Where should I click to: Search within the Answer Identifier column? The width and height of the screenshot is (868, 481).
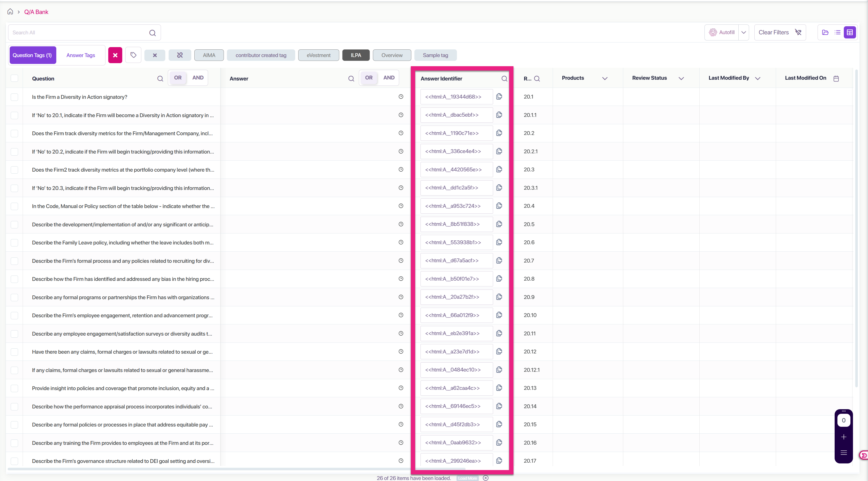pos(504,78)
